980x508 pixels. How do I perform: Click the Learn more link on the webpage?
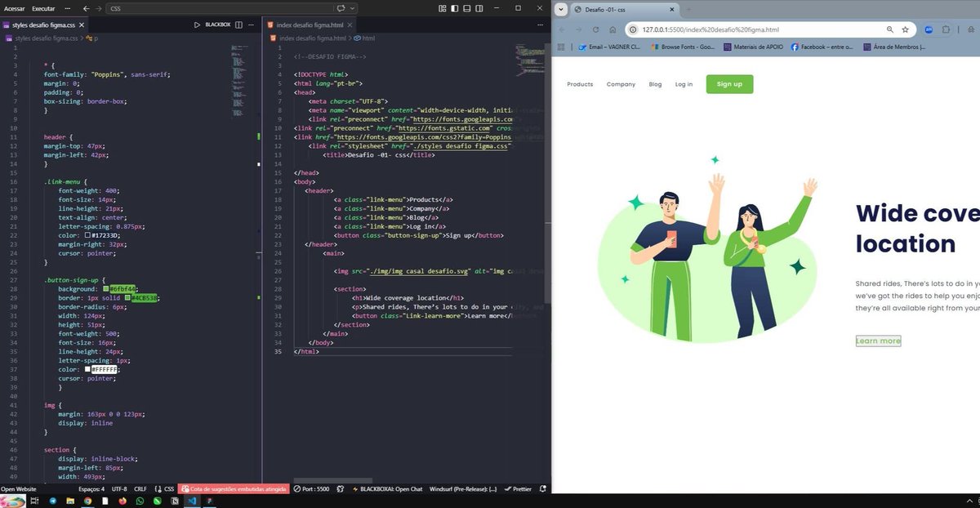[x=878, y=341]
